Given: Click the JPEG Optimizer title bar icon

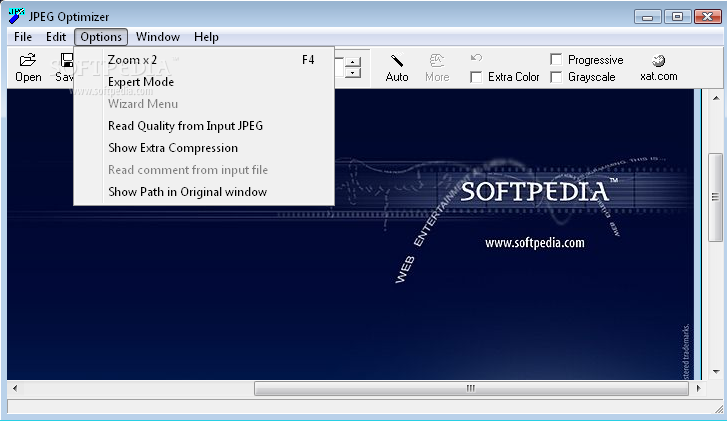Looking at the screenshot, I should coord(16,16).
